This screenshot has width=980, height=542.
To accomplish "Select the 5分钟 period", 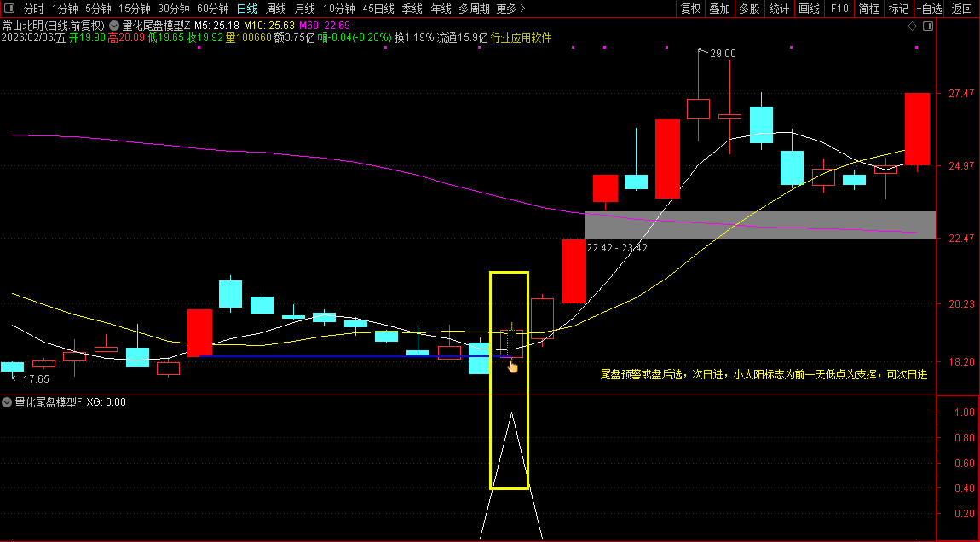I will click(98, 9).
